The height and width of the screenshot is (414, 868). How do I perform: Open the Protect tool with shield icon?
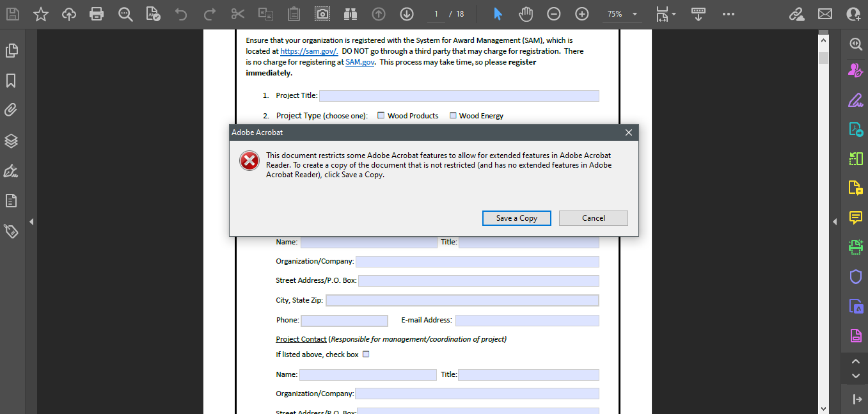[856, 276]
